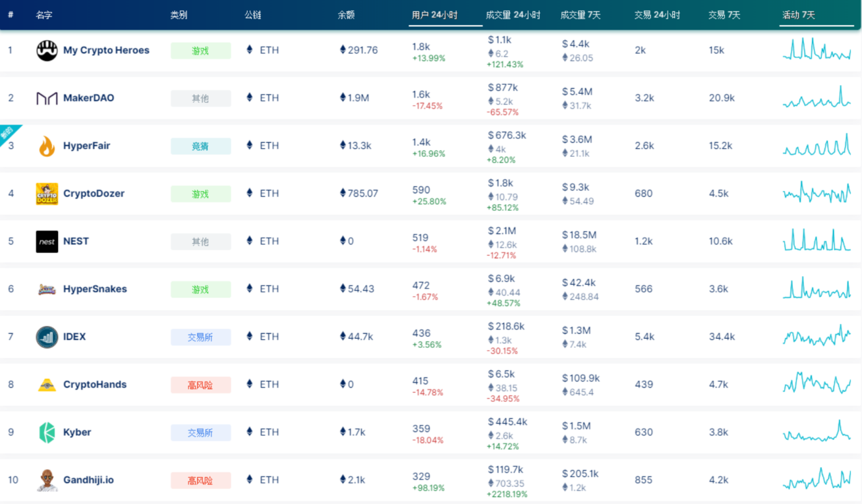This screenshot has height=504, width=862.
Task: Open the Kyber name link
Action: (x=77, y=432)
